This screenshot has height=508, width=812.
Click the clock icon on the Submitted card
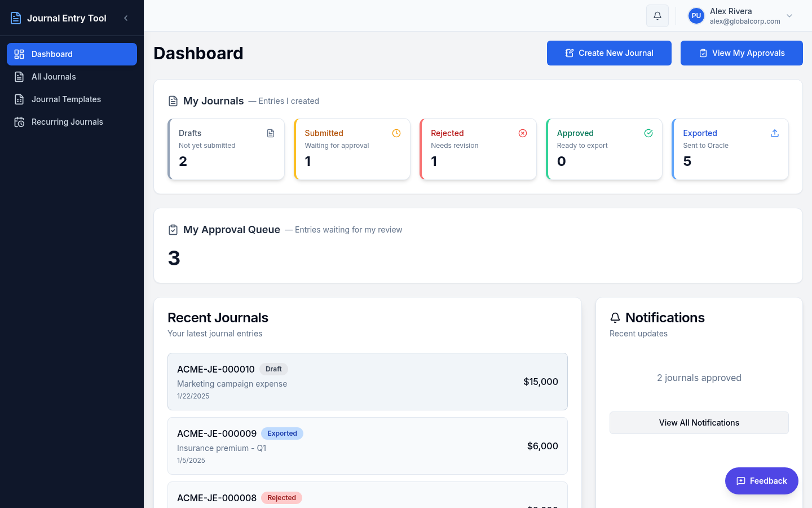[396, 133]
